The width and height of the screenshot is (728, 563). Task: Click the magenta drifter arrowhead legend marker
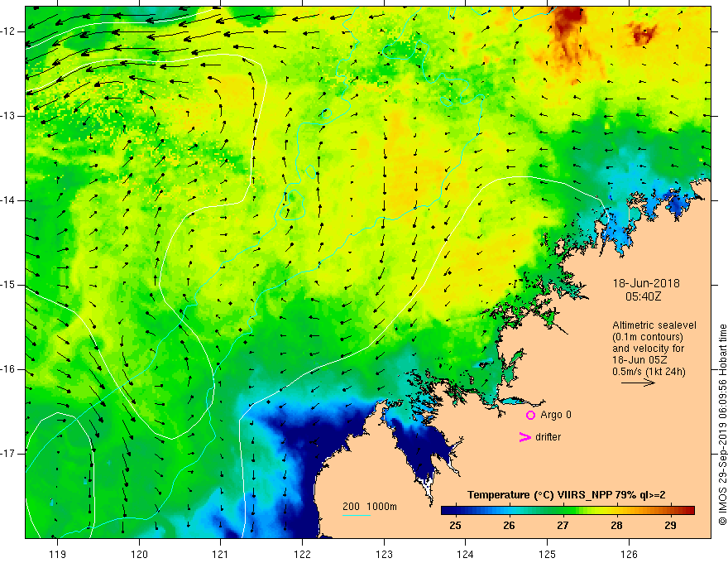[524, 437]
